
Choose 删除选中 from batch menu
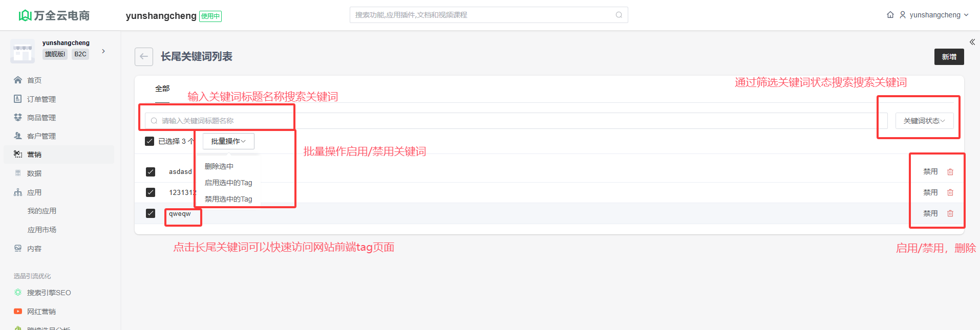[x=219, y=166]
